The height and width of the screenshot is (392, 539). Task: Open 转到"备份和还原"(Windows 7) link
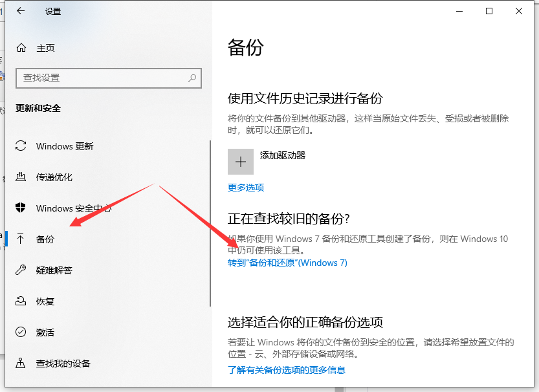[287, 263]
